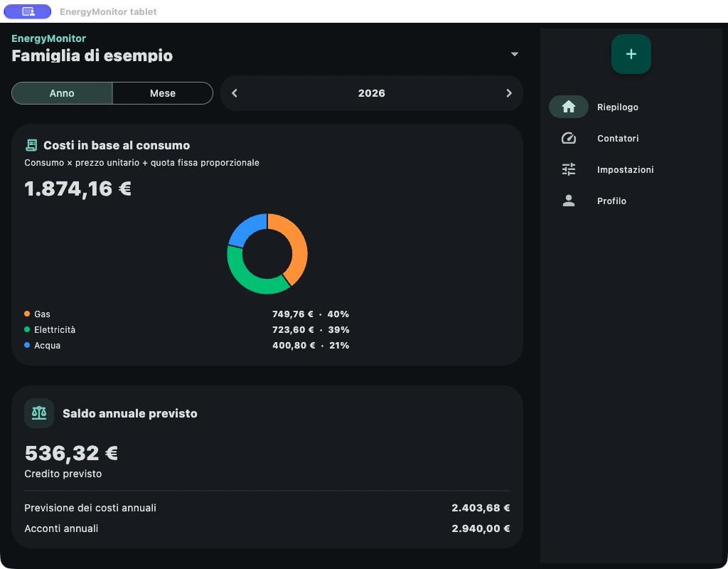
Task: Open Riepilogo home icon
Action: pyautogui.click(x=568, y=107)
